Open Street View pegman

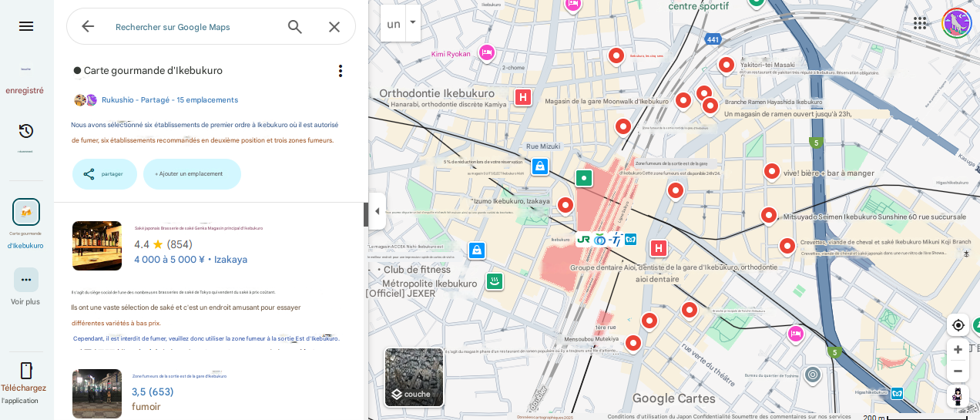coord(958,396)
